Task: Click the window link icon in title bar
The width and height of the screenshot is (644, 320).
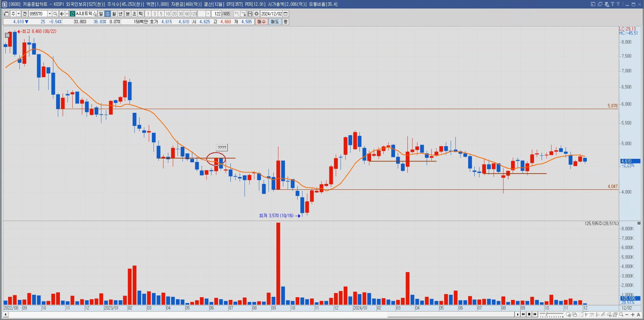Action: (593, 4)
